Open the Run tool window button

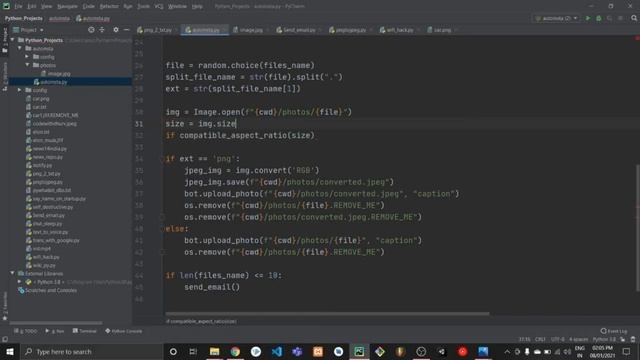(55, 331)
